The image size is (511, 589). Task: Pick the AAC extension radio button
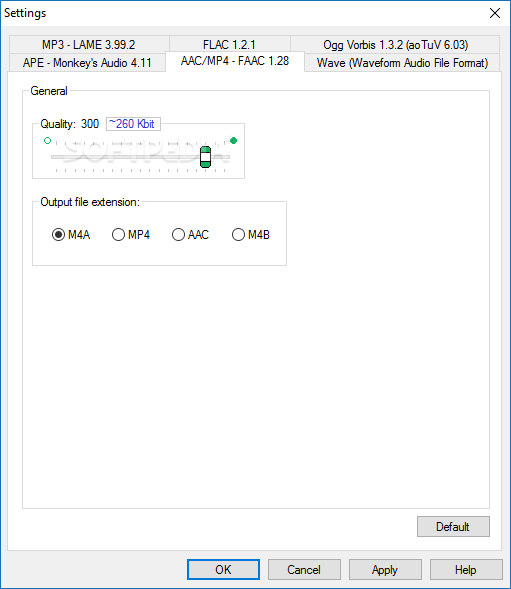(x=190, y=235)
